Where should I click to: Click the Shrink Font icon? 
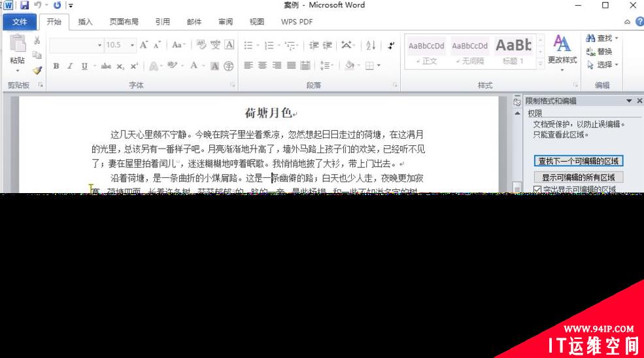158,45
